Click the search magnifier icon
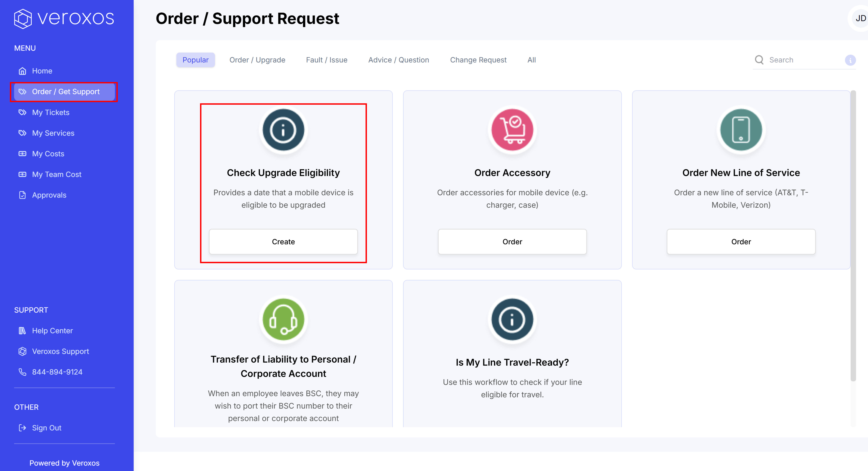The image size is (868, 471). 759,60
